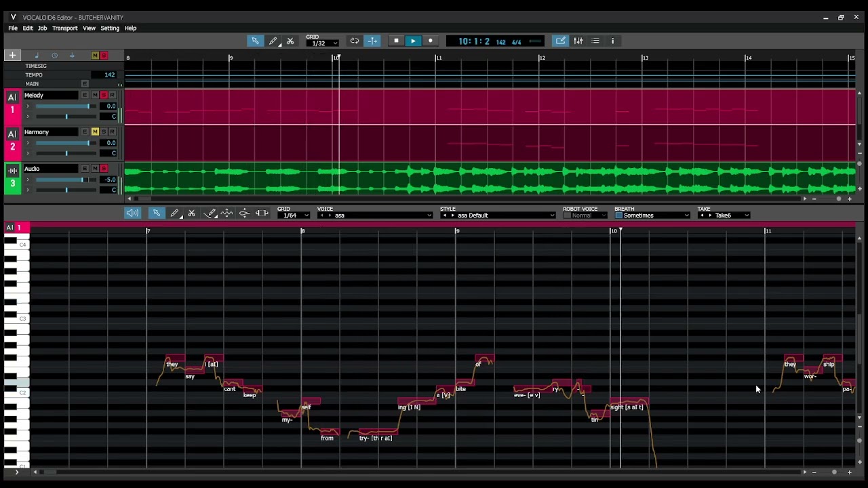Expand Audio track volume row arrow
The image size is (868, 488).
tap(28, 180)
